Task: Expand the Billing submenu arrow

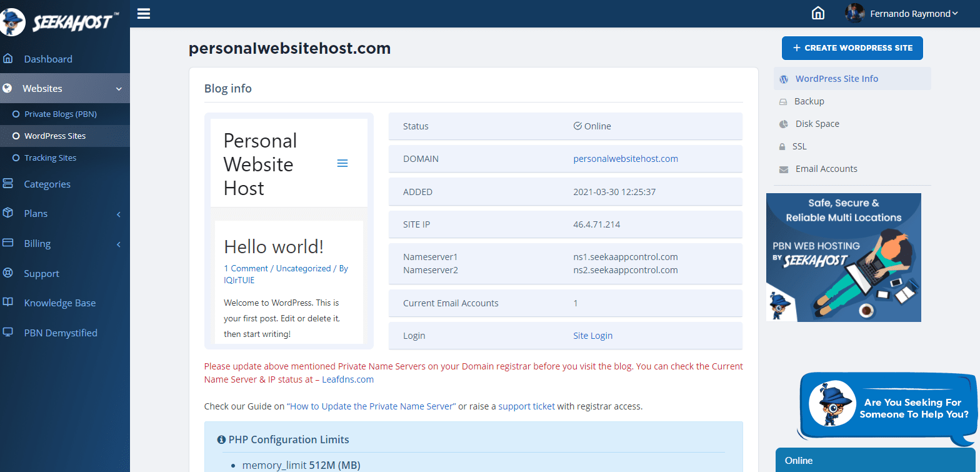Action: [x=119, y=244]
